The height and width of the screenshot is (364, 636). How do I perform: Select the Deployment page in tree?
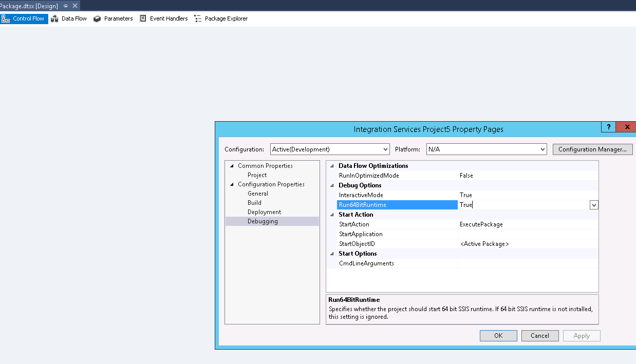click(x=264, y=212)
